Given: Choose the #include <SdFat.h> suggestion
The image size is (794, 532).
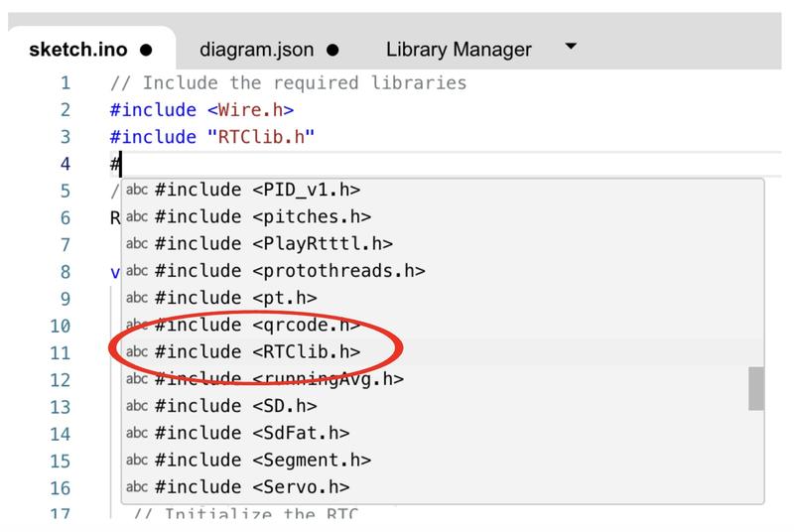Looking at the screenshot, I should click(442, 433).
